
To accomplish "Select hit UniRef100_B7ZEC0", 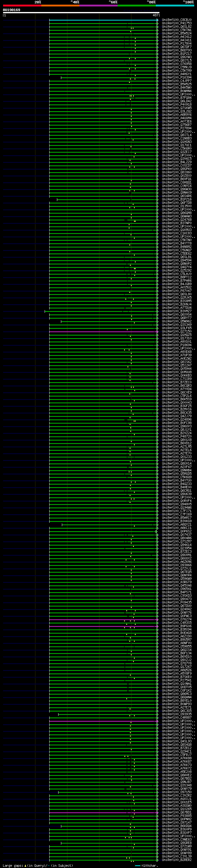I will pos(177,382).
